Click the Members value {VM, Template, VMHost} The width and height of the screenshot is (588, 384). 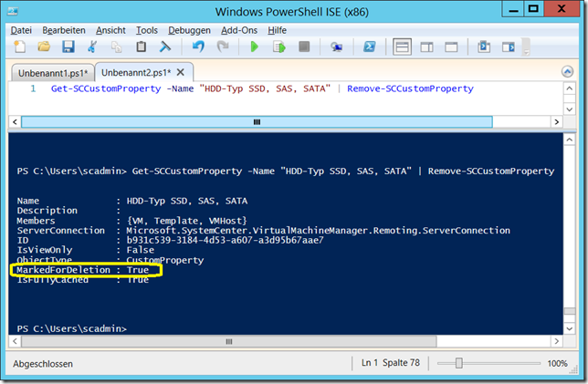click(x=187, y=221)
